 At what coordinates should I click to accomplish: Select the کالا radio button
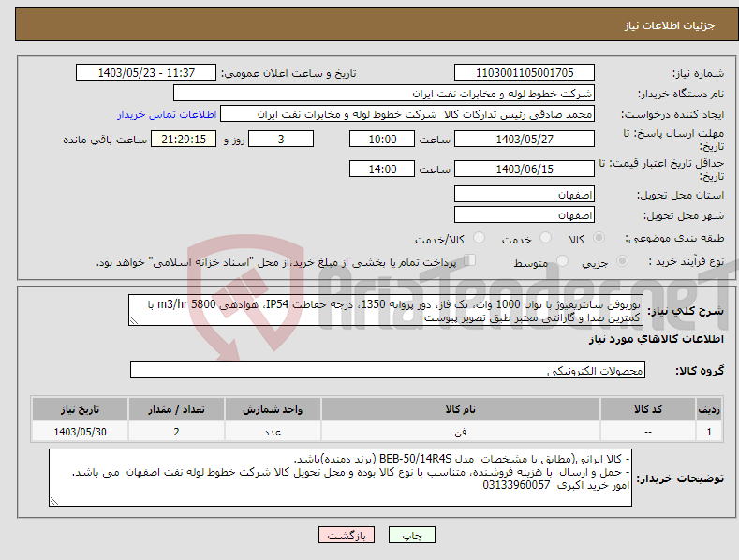pyautogui.click(x=599, y=238)
